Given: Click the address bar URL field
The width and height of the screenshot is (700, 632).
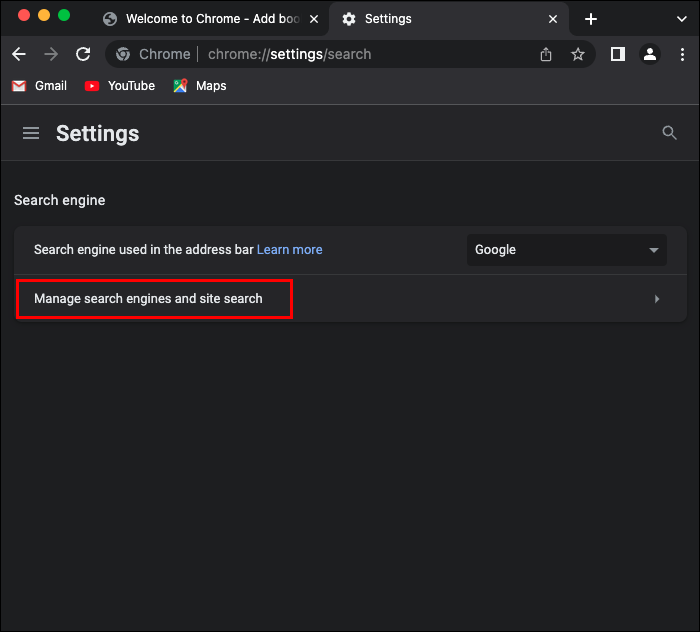Looking at the screenshot, I should pyautogui.click(x=330, y=55).
